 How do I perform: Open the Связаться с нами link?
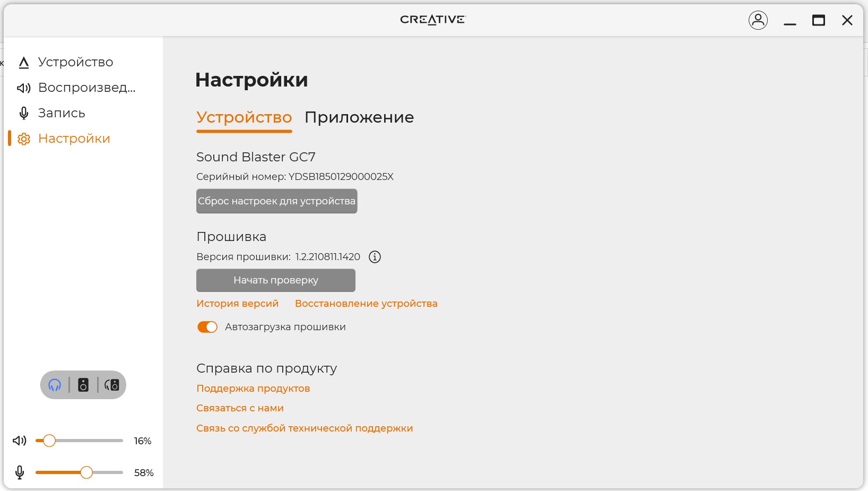(x=240, y=408)
